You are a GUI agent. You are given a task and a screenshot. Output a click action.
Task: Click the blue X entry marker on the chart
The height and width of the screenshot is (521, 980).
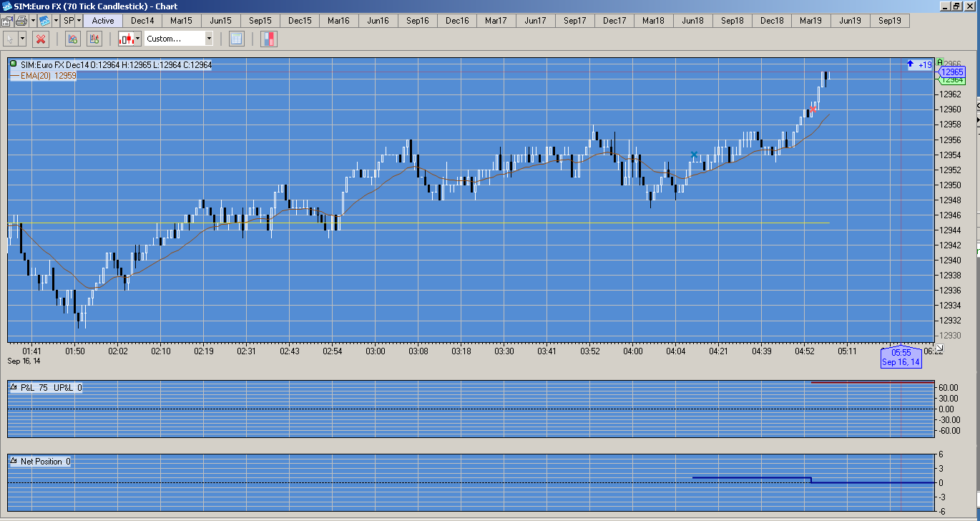694,155
